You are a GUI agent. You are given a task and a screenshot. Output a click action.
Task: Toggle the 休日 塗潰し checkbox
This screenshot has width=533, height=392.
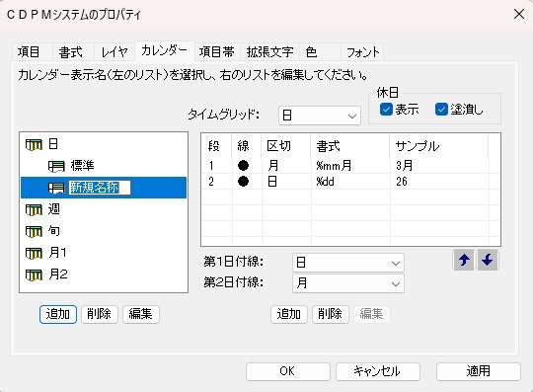[441, 110]
